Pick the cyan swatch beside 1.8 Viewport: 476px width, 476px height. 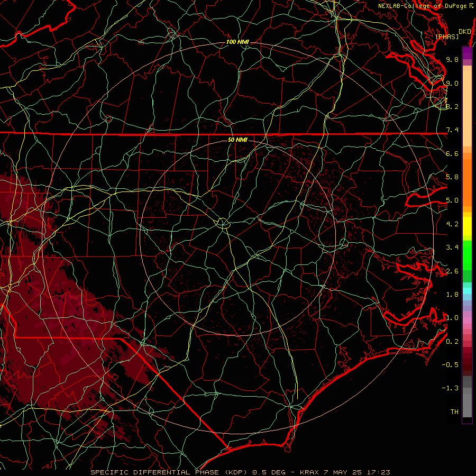coord(467,291)
